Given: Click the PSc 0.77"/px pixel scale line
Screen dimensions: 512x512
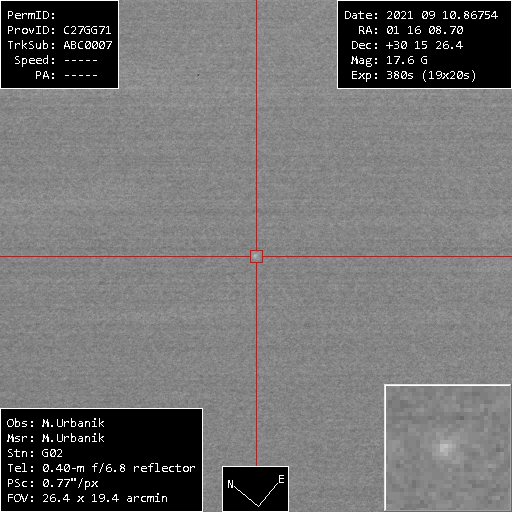Looking at the screenshot, I should 53,483.
